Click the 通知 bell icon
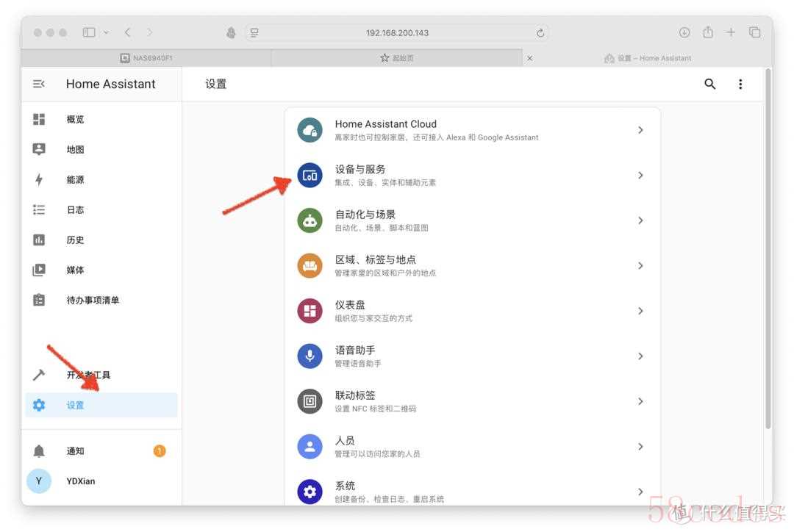 coord(39,451)
